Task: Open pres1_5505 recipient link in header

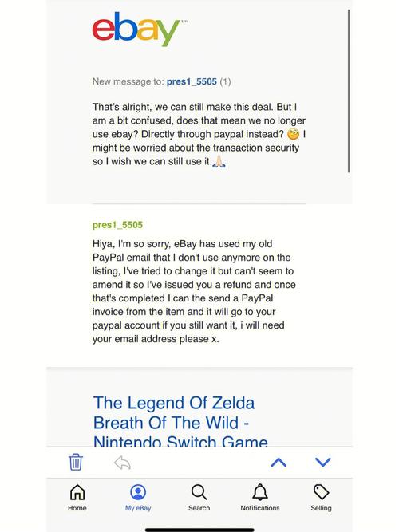Action: pos(192,81)
